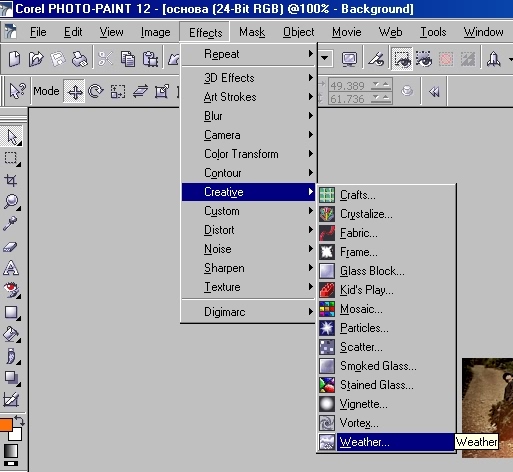Viewport: 513px width, 472px height.
Task: Enable the rotate mode button
Action: (96, 91)
